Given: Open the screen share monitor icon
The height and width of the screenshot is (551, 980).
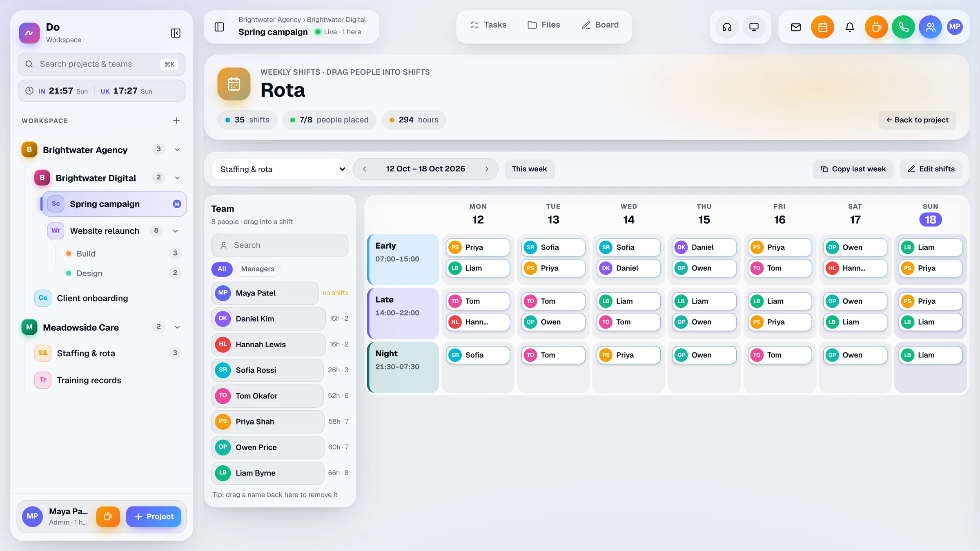Looking at the screenshot, I should point(754,27).
